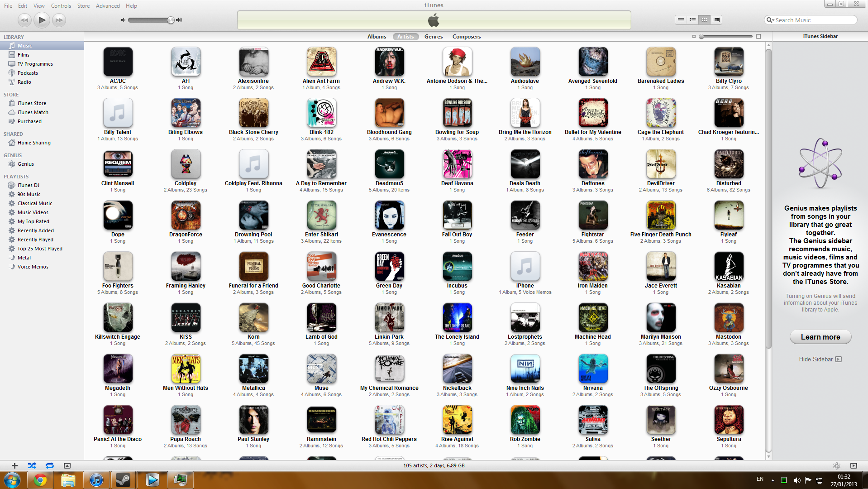This screenshot has height=489, width=868.
Task: Set the volume slider to maximum loudness icon
Action: [x=179, y=20]
